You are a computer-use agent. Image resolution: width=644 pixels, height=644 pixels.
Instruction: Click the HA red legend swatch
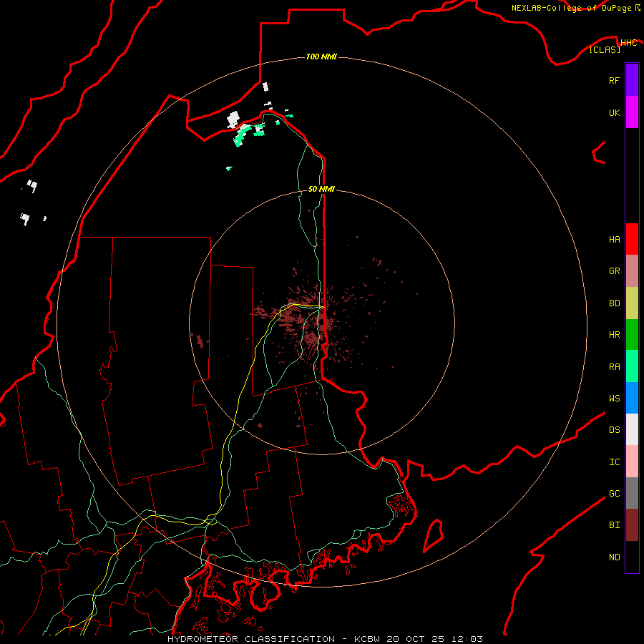coord(632,239)
